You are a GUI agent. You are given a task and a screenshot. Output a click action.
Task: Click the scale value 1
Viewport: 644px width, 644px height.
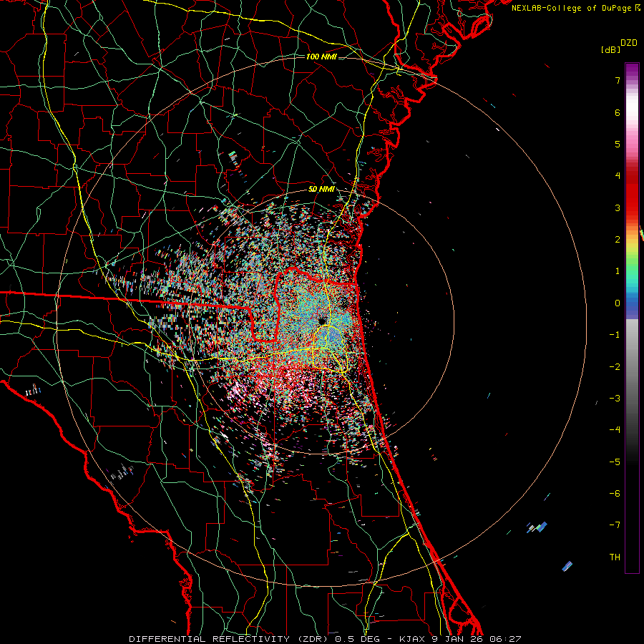click(618, 271)
